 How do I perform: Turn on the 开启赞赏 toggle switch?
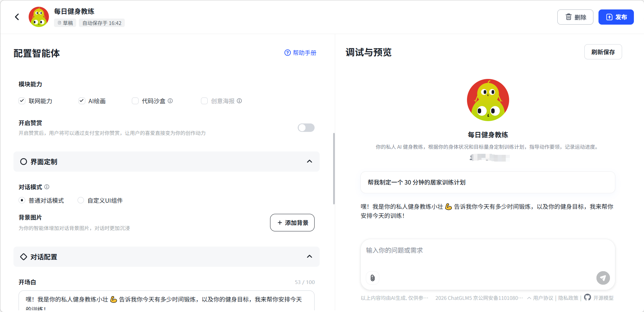(x=306, y=127)
